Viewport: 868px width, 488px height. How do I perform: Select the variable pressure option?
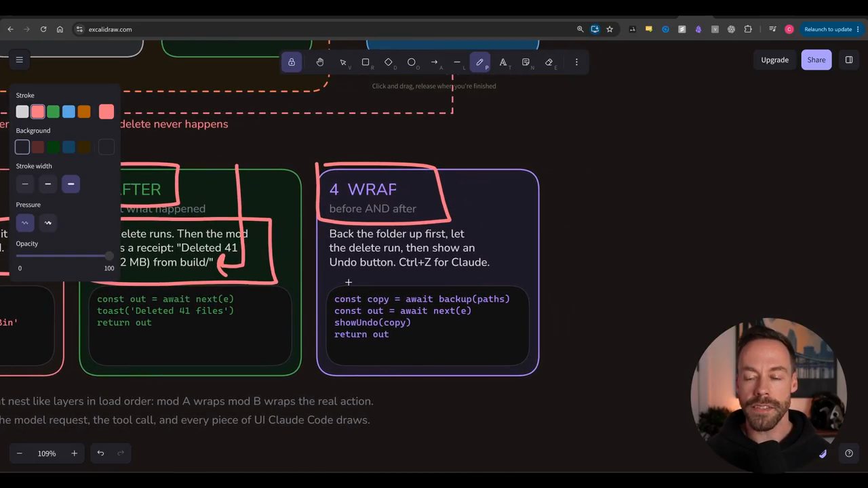(47, 222)
